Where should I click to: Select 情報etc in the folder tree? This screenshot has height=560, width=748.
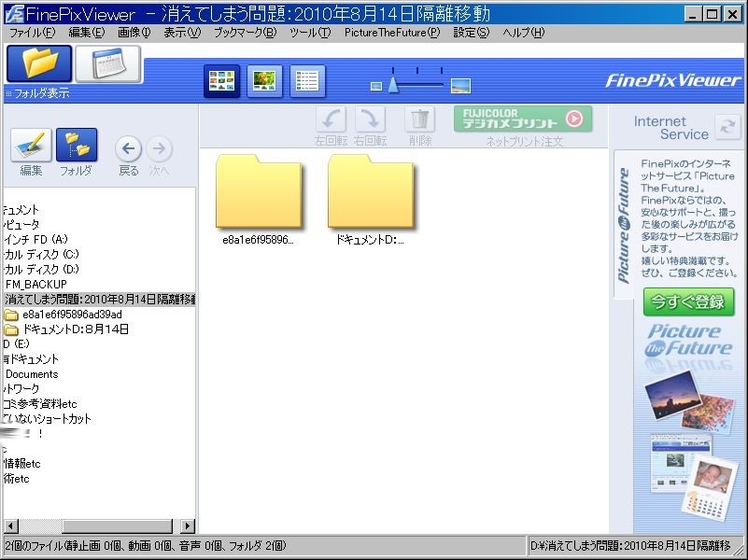tap(21, 464)
